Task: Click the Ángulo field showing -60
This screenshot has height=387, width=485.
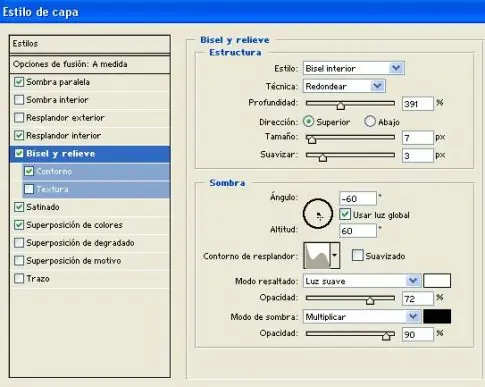Action: pyautogui.click(x=358, y=199)
